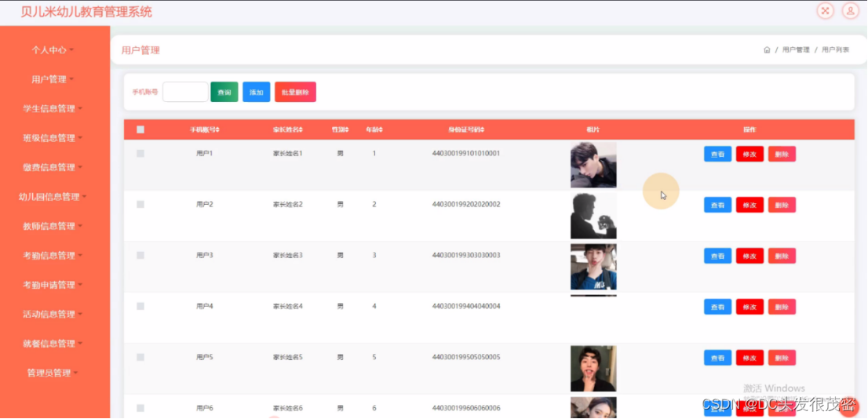This screenshot has height=419, width=868.
Task: Open 活动信息管理 in the sidebar
Action: pos(53,314)
